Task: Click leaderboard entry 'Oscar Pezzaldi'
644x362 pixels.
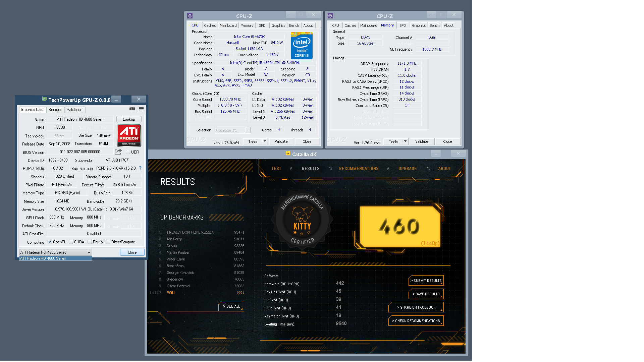Action: 178,286
